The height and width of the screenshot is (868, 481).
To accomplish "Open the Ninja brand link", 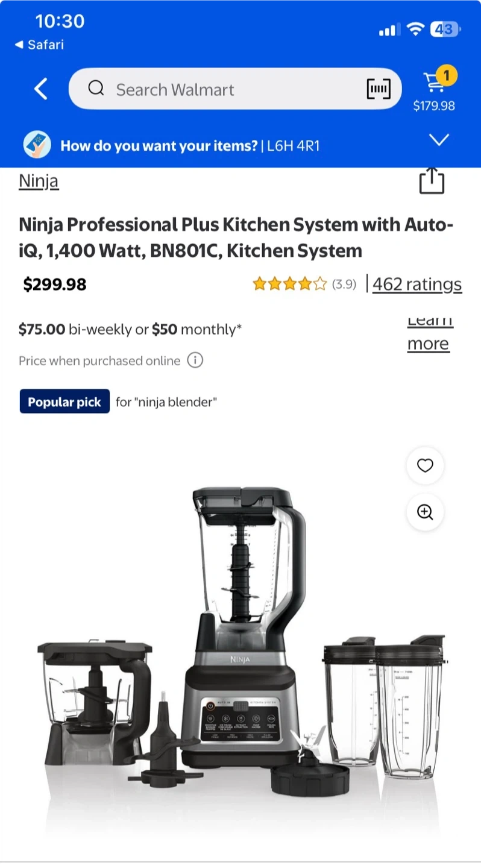I will pyautogui.click(x=39, y=181).
